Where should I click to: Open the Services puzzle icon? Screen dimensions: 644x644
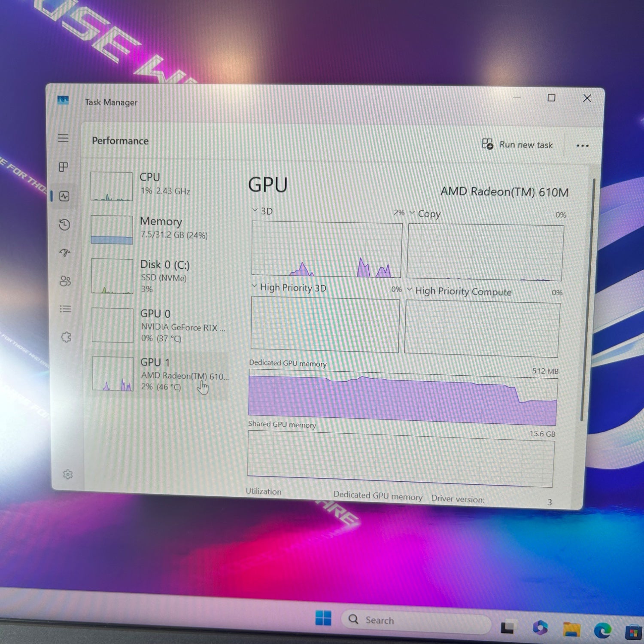pyautogui.click(x=66, y=337)
